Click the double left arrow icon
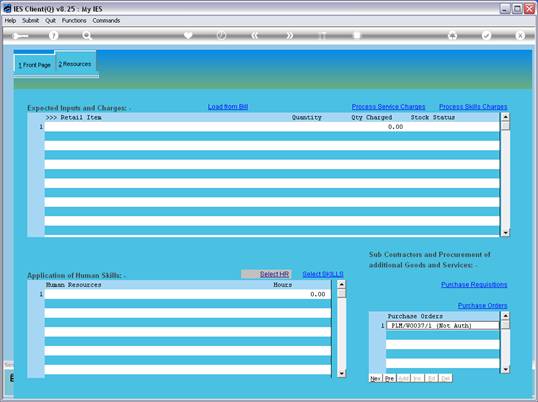This screenshot has width=538, height=402. (255, 35)
